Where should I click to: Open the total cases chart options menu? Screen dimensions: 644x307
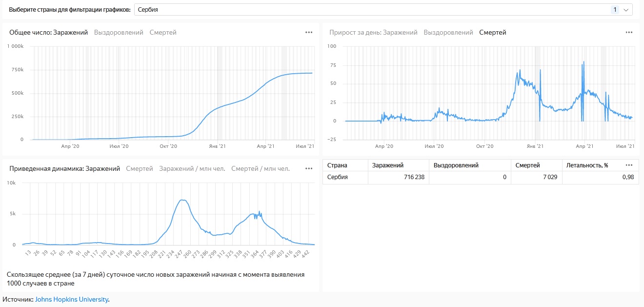(309, 32)
